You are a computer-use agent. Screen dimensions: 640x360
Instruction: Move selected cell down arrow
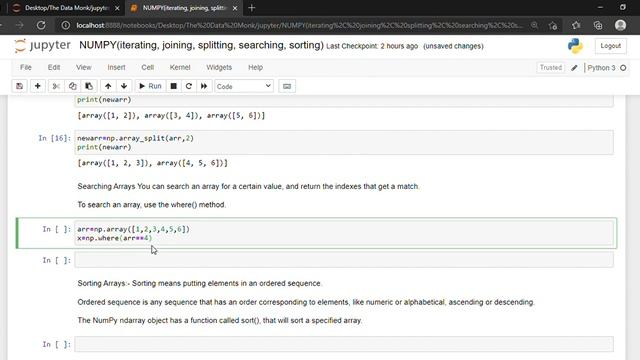coord(124,86)
